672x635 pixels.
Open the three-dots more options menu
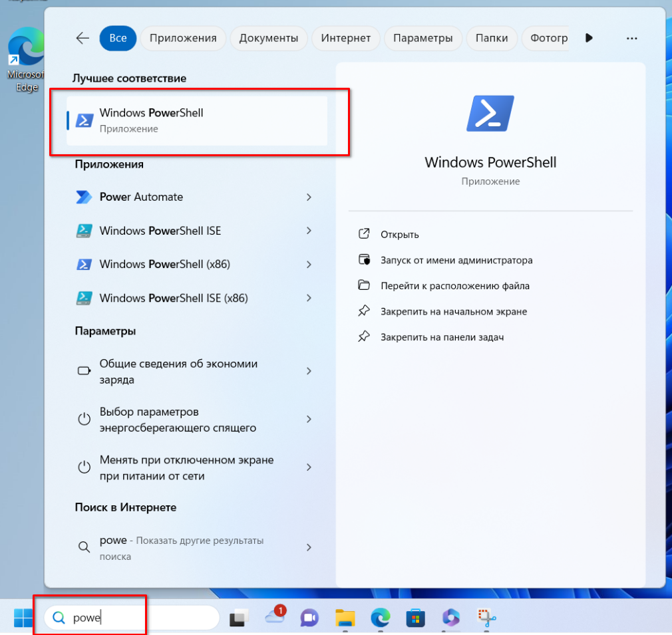[632, 39]
